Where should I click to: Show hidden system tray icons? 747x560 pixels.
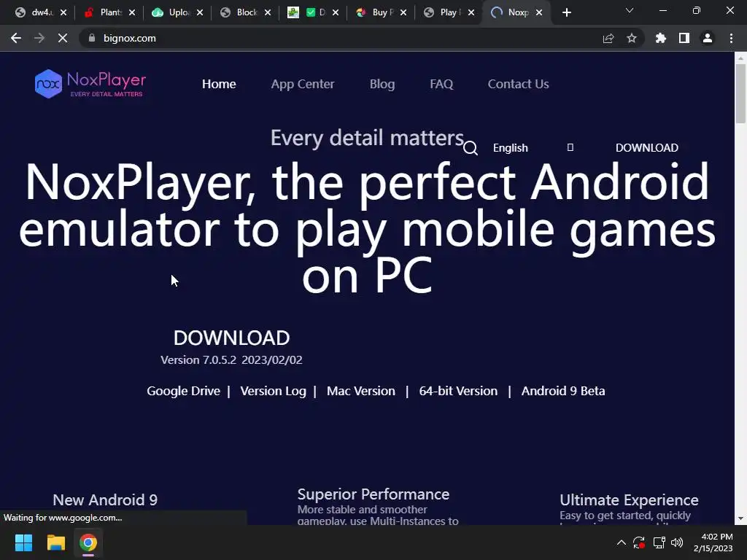[x=622, y=542]
